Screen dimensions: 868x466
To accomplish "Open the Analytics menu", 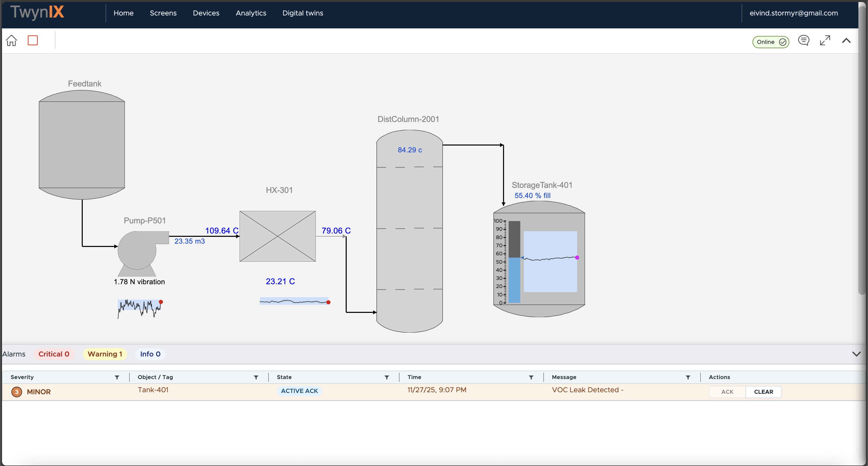I will pyautogui.click(x=251, y=13).
